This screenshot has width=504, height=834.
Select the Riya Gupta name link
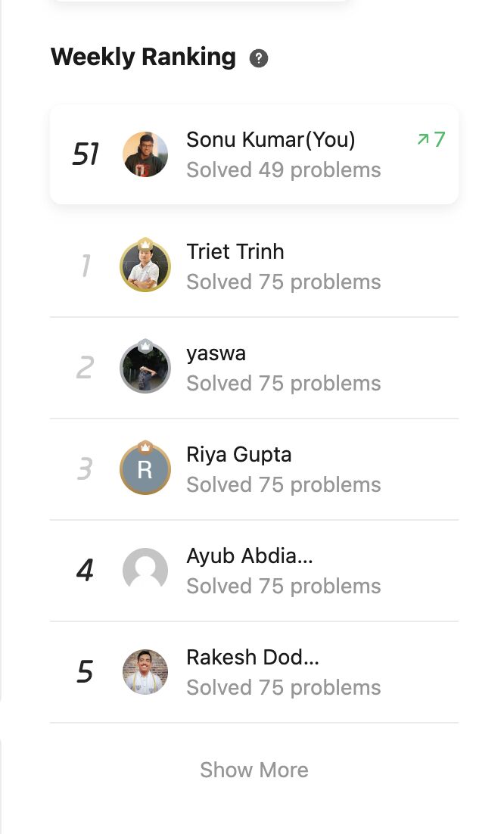[238, 455]
